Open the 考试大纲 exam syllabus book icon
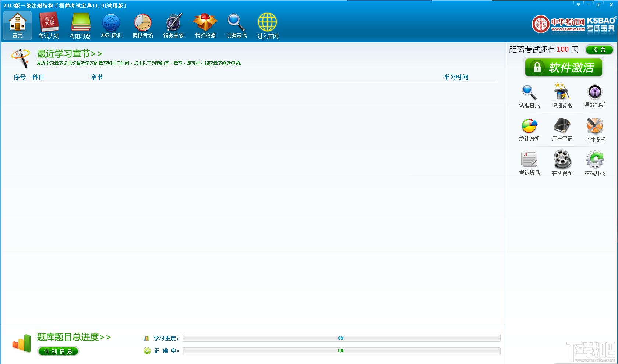 pyautogui.click(x=49, y=23)
